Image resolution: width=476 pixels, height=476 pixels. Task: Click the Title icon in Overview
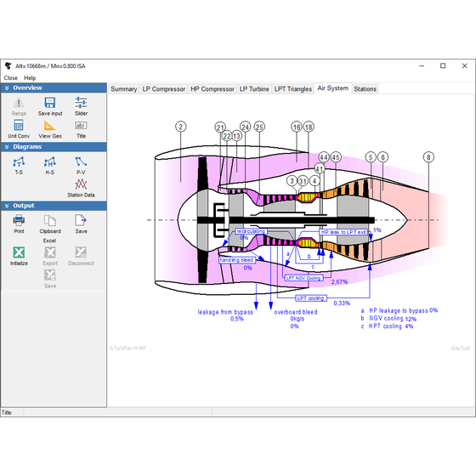(81, 126)
